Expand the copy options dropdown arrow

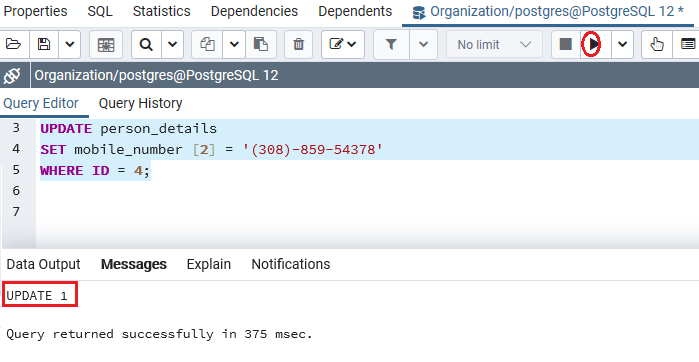pyautogui.click(x=234, y=44)
